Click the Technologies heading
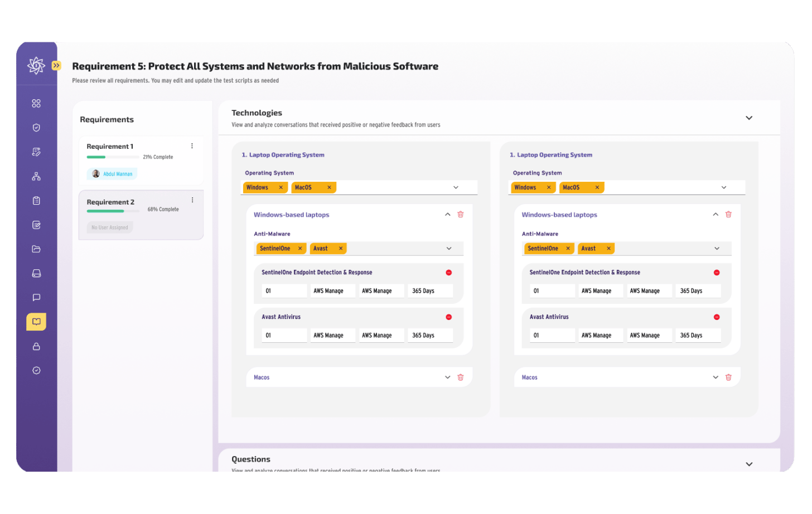This screenshot has width=812, height=514. [257, 113]
